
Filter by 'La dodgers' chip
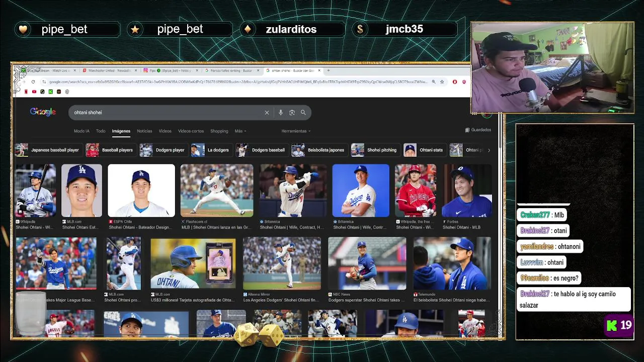coord(211,150)
